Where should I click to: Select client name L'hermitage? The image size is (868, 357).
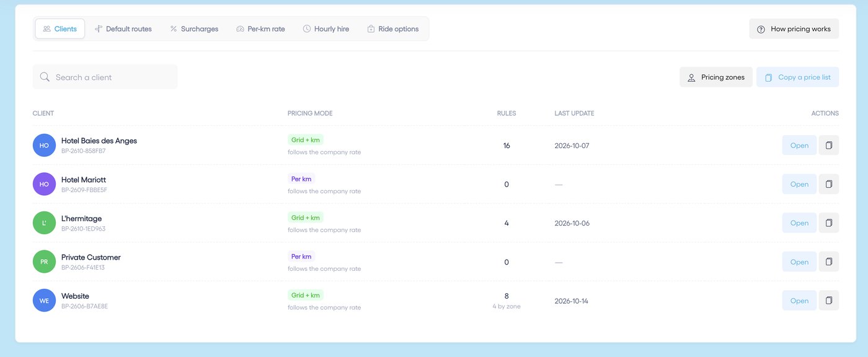pos(81,218)
